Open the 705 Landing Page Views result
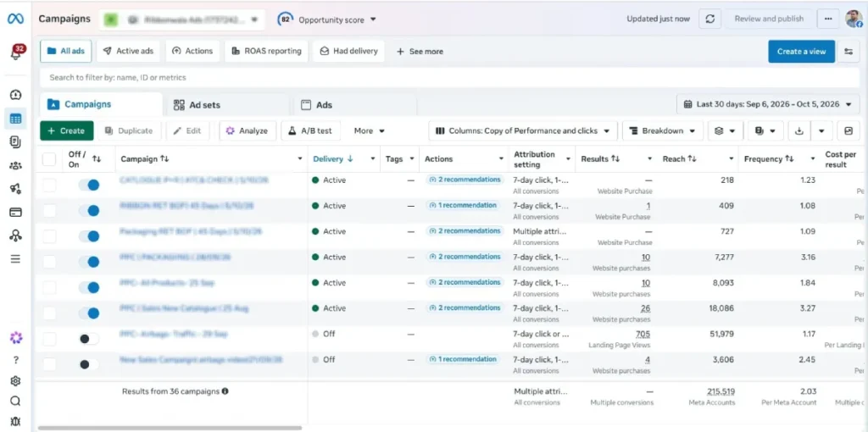868x432 pixels. click(x=643, y=334)
